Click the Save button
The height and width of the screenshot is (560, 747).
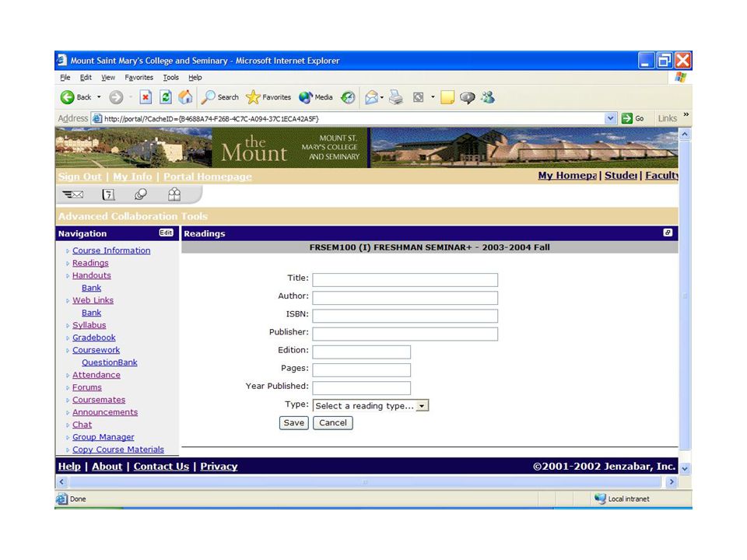[294, 423]
